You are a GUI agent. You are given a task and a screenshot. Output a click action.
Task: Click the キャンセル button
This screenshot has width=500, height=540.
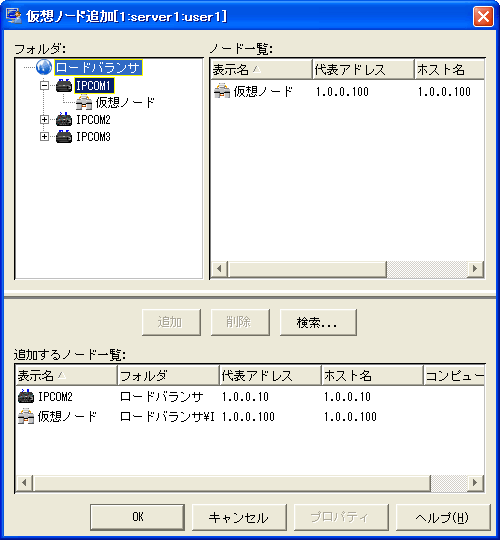point(239,517)
